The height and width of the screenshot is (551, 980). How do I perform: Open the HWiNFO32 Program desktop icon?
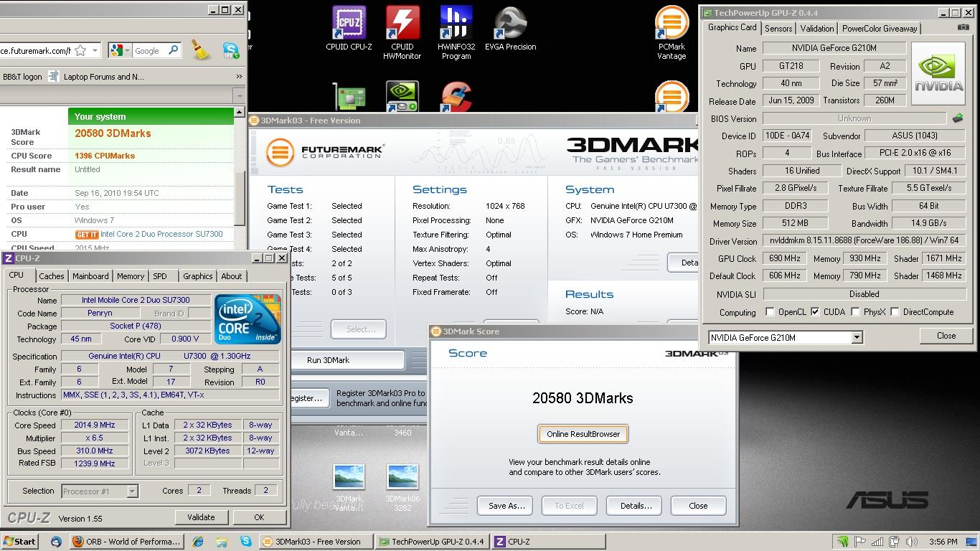[456, 32]
